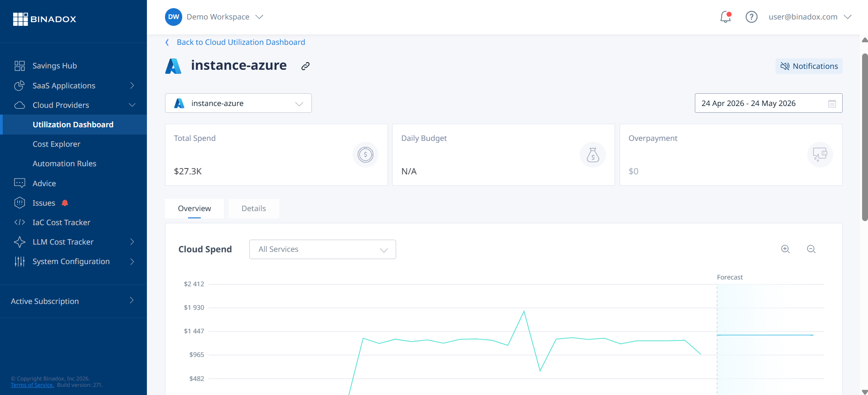The image size is (868, 395).
Task: Click the large Azure logo by the title
Action: point(173,66)
